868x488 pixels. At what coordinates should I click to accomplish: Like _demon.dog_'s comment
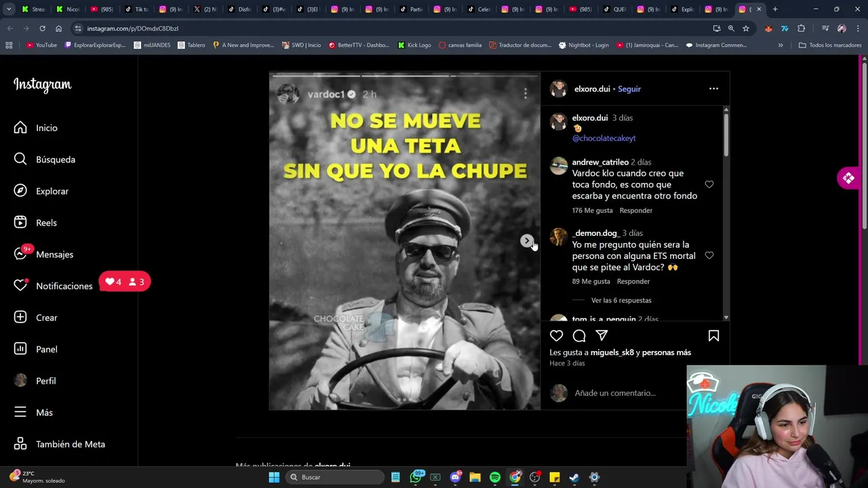pyautogui.click(x=709, y=256)
